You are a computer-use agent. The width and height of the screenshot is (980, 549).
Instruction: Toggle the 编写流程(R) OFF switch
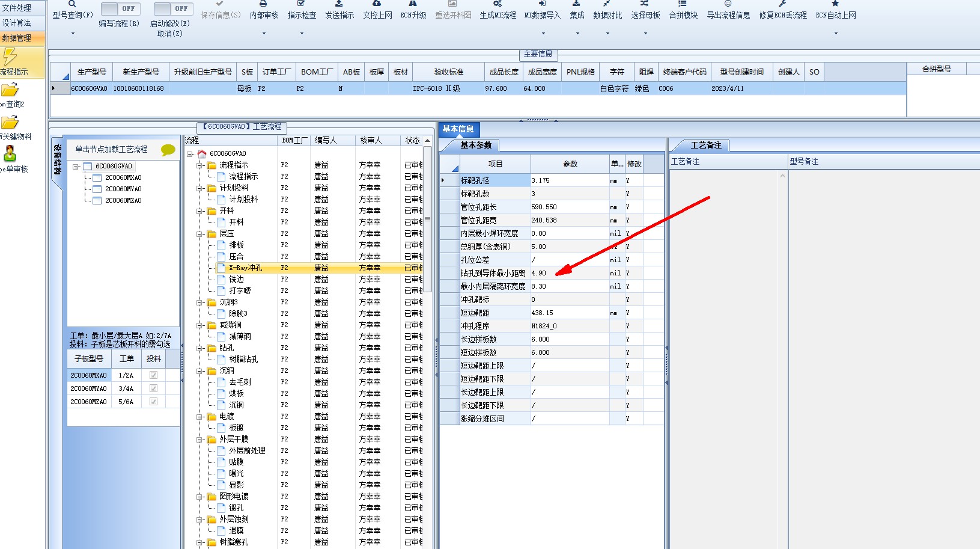[x=120, y=8]
